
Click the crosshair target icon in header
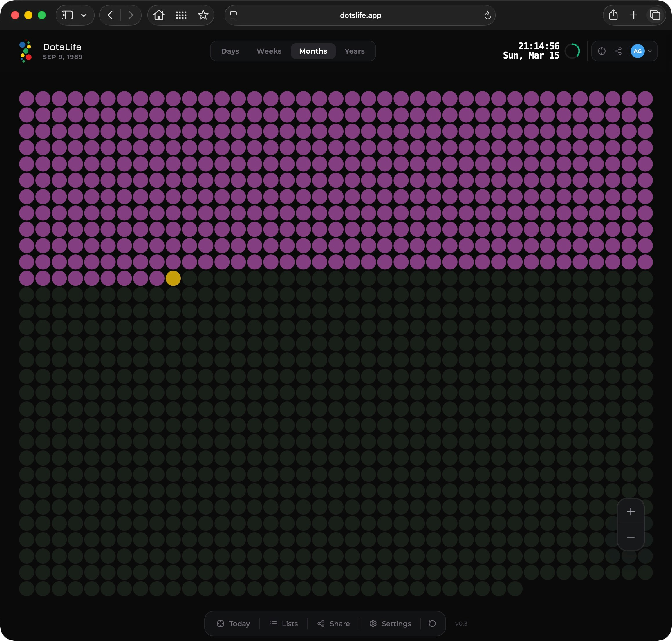601,51
